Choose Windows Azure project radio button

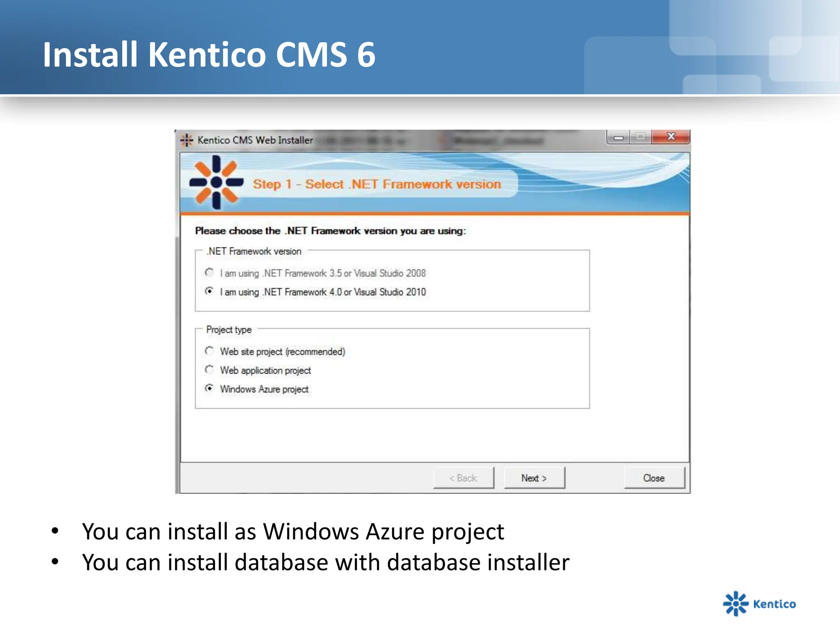[209, 388]
